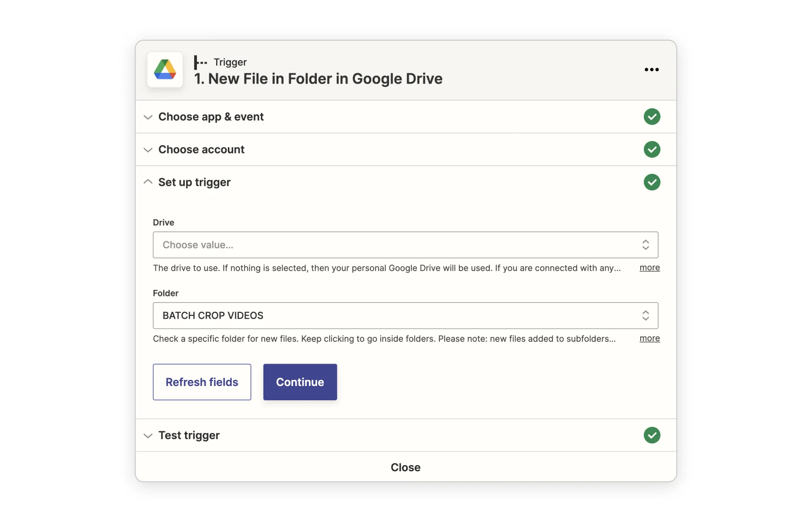Click the Folder help text description
Image resolution: width=812 pixels, height=522 pixels.
(384, 339)
